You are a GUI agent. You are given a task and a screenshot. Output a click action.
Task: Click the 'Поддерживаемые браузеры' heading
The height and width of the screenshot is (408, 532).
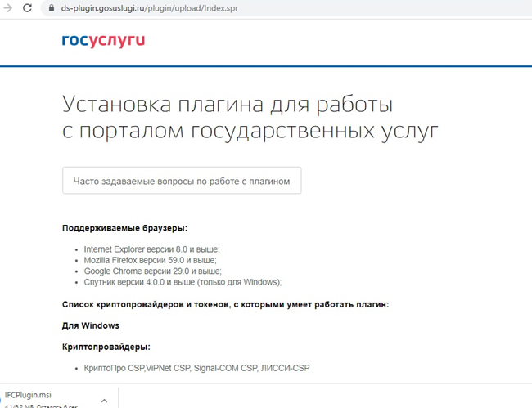[130, 229]
